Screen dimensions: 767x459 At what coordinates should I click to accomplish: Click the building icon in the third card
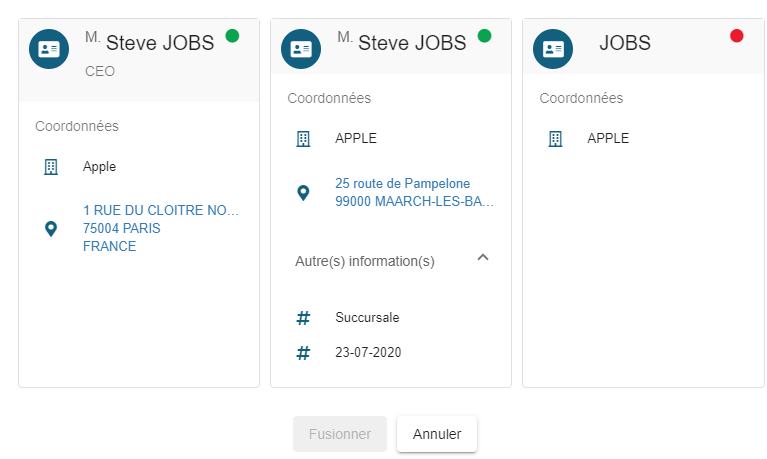[x=555, y=139]
